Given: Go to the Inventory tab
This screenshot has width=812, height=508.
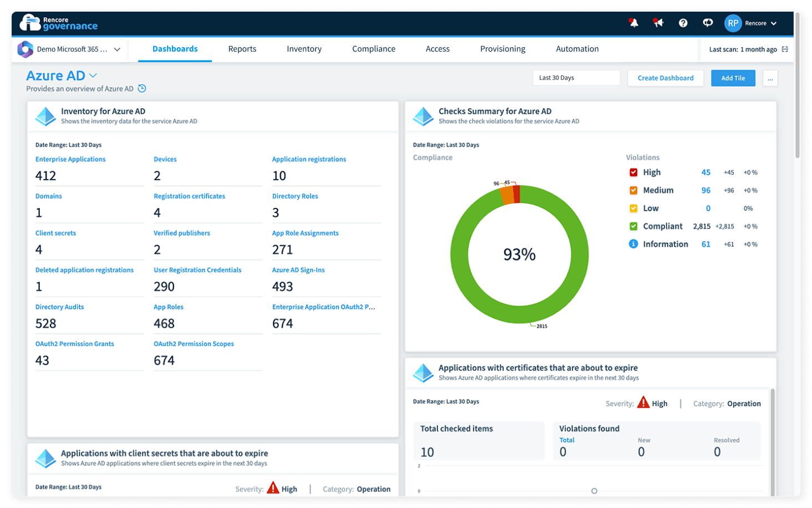Looking at the screenshot, I should tap(304, 49).
